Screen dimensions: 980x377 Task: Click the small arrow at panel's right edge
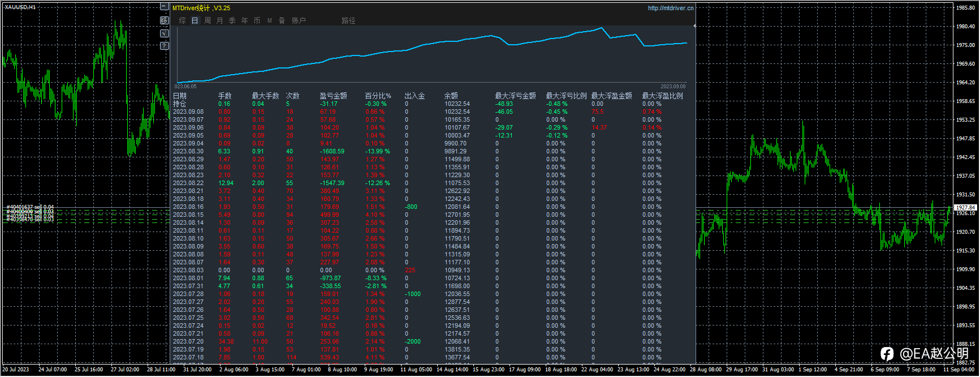coord(694,25)
